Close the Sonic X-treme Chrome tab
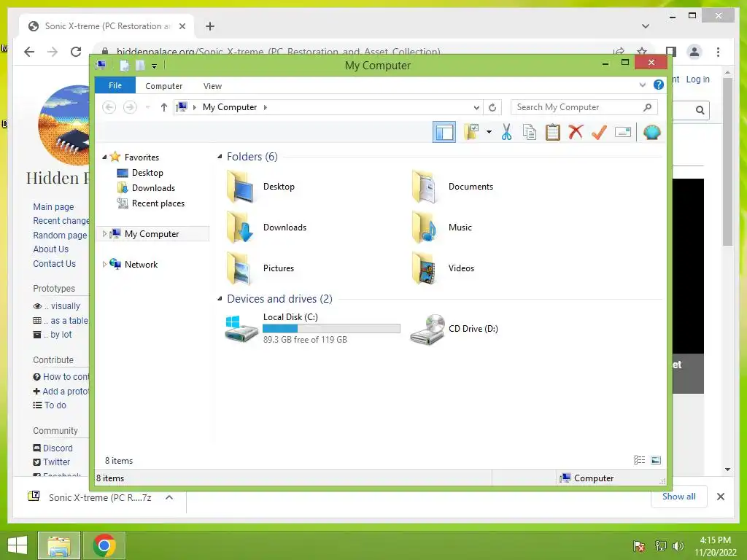 (x=182, y=26)
